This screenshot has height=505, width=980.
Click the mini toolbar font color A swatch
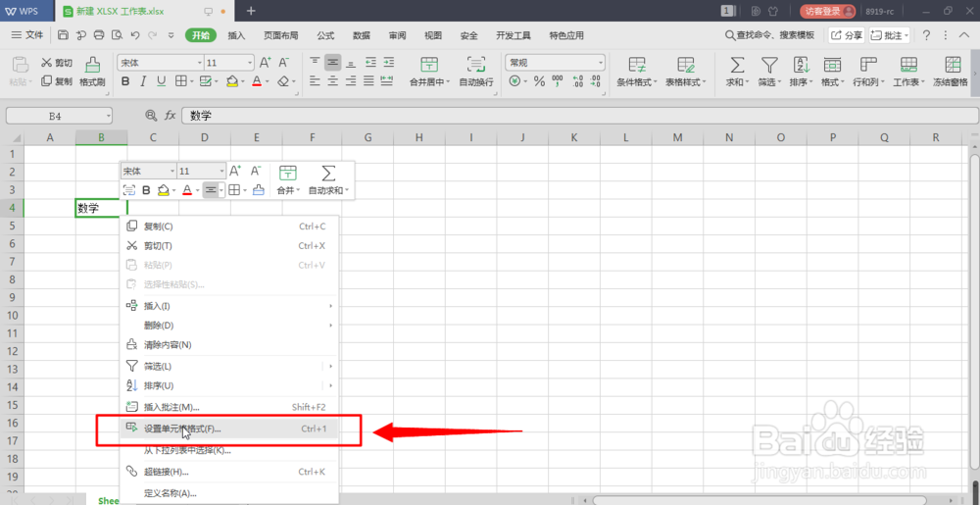point(187,190)
